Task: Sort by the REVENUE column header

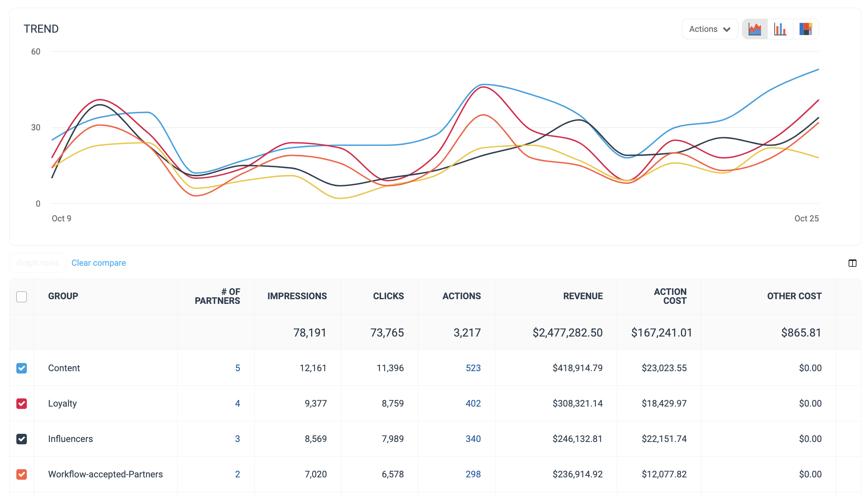Action: coord(583,296)
